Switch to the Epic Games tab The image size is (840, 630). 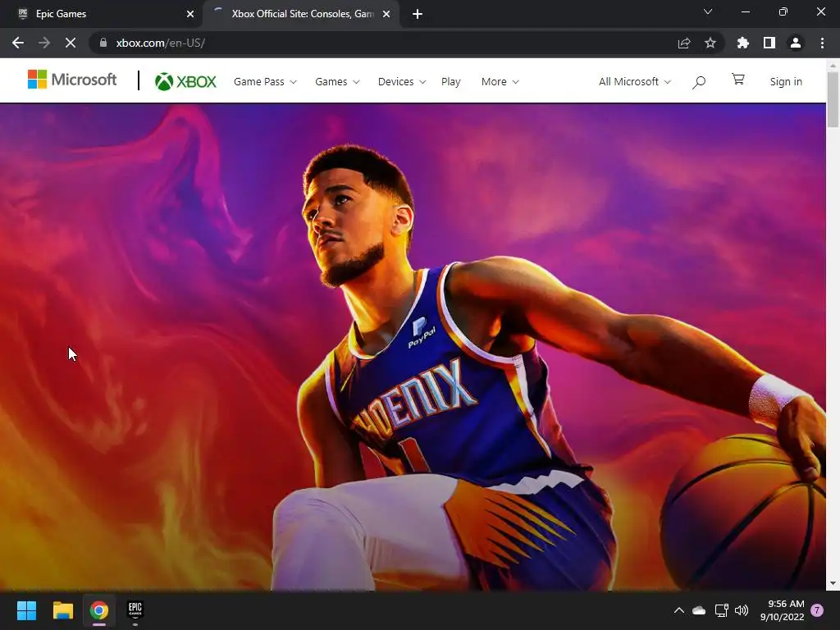[102, 14]
